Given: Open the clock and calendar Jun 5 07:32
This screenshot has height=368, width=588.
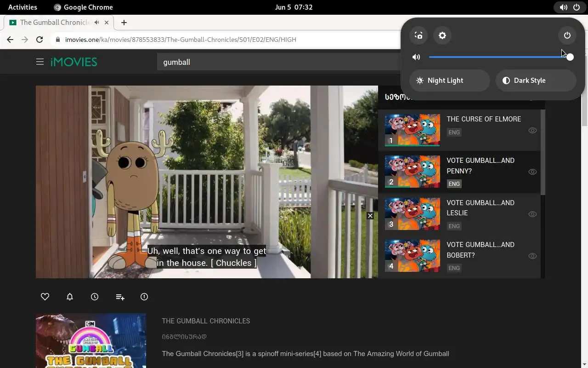Looking at the screenshot, I should tap(294, 7).
